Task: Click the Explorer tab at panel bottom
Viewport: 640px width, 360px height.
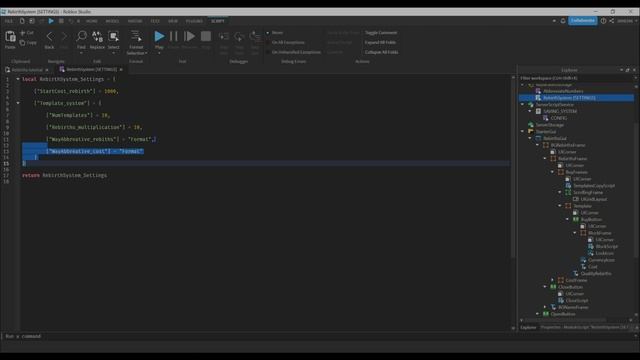Action: 528,327
